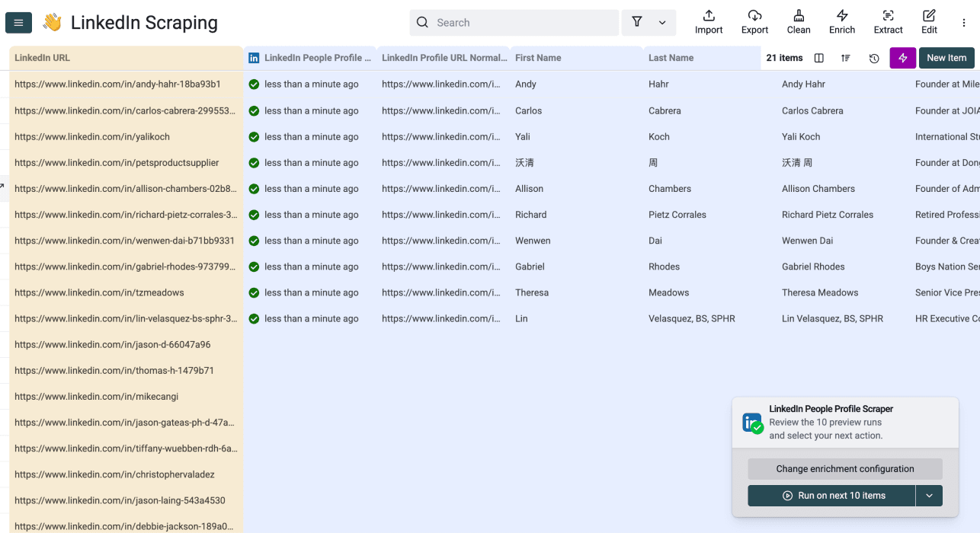The height and width of the screenshot is (533, 980).
Task: Click the green check status for Yali row
Action: tap(254, 137)
